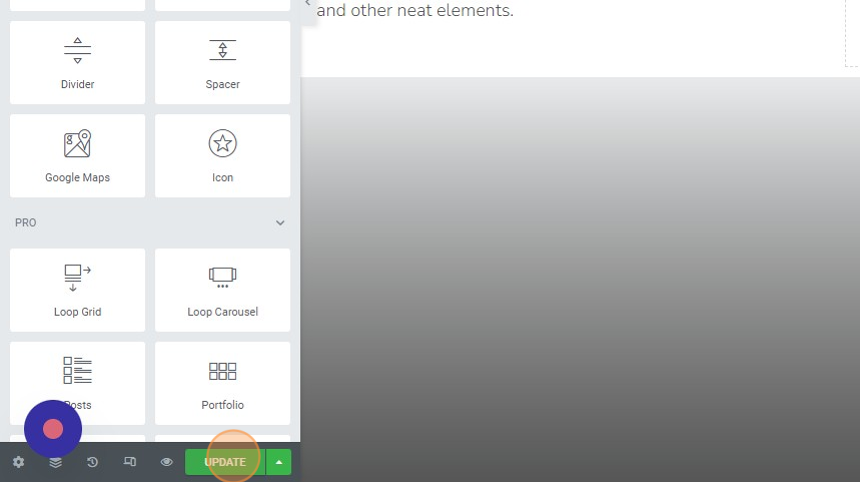Preview changes with the eye icon
Screen dimensions: 860x482
(x=166, y=462)
